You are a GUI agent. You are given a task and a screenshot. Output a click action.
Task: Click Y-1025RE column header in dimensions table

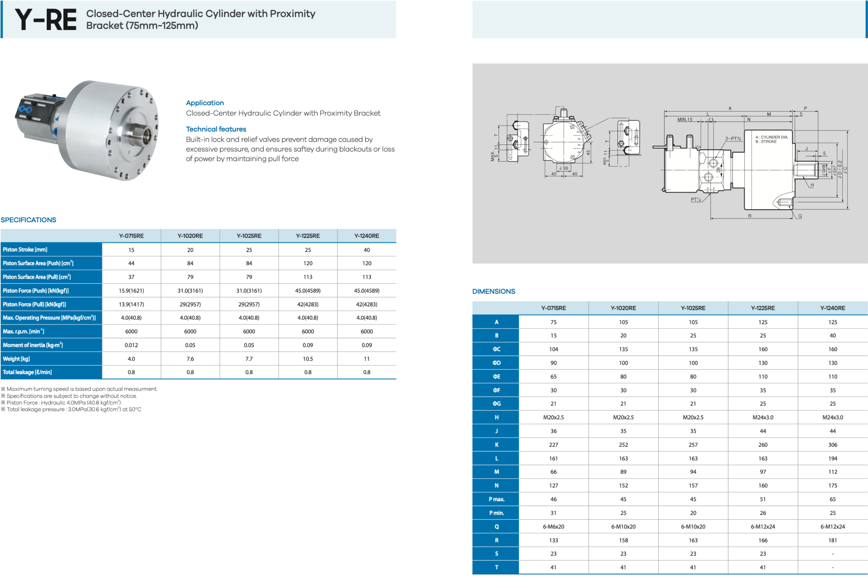point(693,308)
